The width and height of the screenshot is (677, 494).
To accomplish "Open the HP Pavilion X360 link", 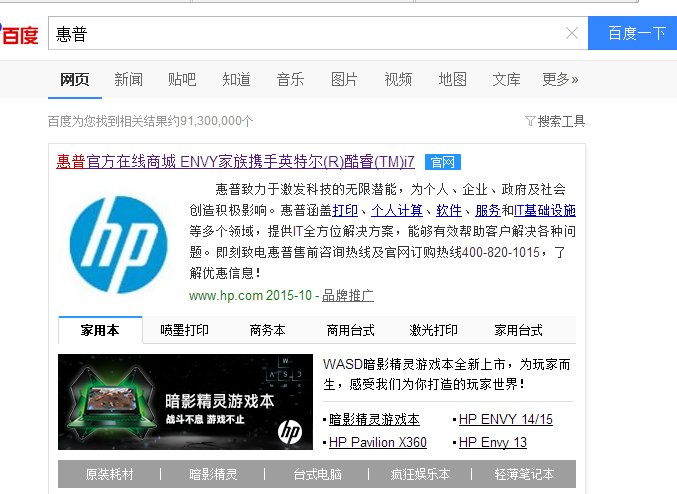I will pos(377,442).
